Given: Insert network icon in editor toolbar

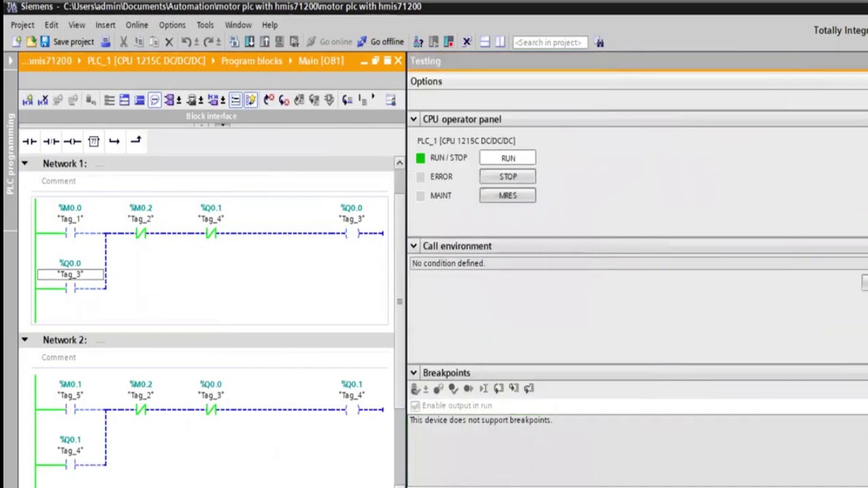Looking at the screenshot, I should coord(28,100).
